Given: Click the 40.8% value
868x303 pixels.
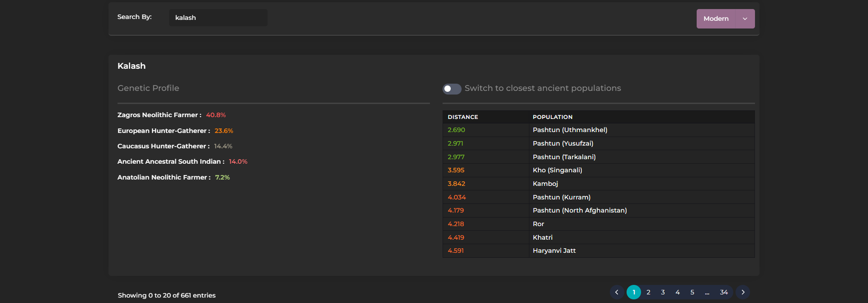Looking at the screenshot, I should coord(216,115).
